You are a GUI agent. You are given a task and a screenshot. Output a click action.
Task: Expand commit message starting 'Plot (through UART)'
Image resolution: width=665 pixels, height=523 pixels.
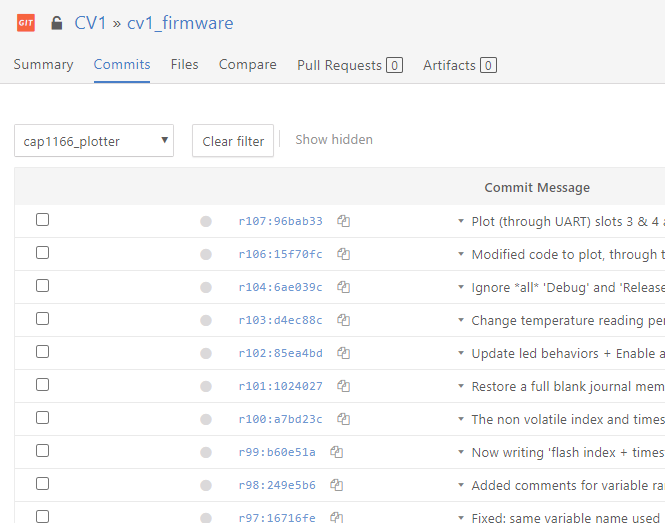tap(461, 221)
